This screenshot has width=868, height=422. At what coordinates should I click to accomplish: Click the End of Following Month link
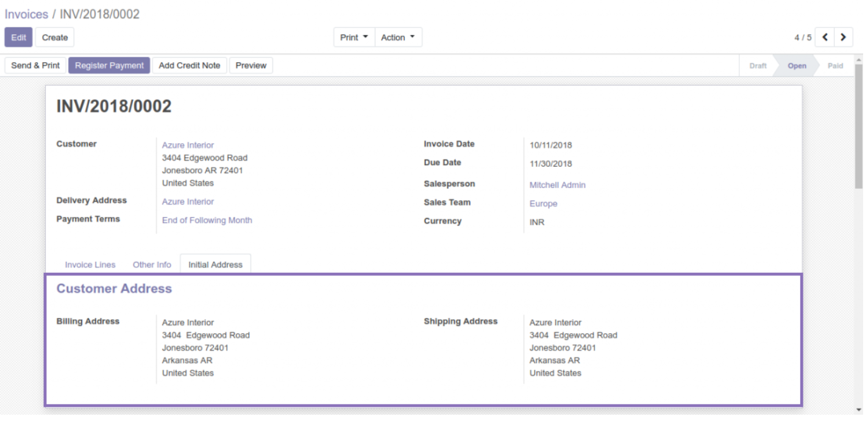(207, 220)
